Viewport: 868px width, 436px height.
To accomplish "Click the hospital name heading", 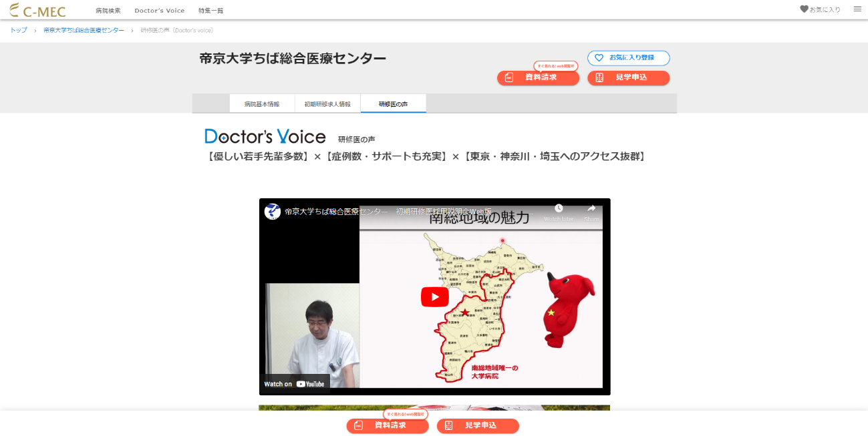I will (x=293, y=58).
